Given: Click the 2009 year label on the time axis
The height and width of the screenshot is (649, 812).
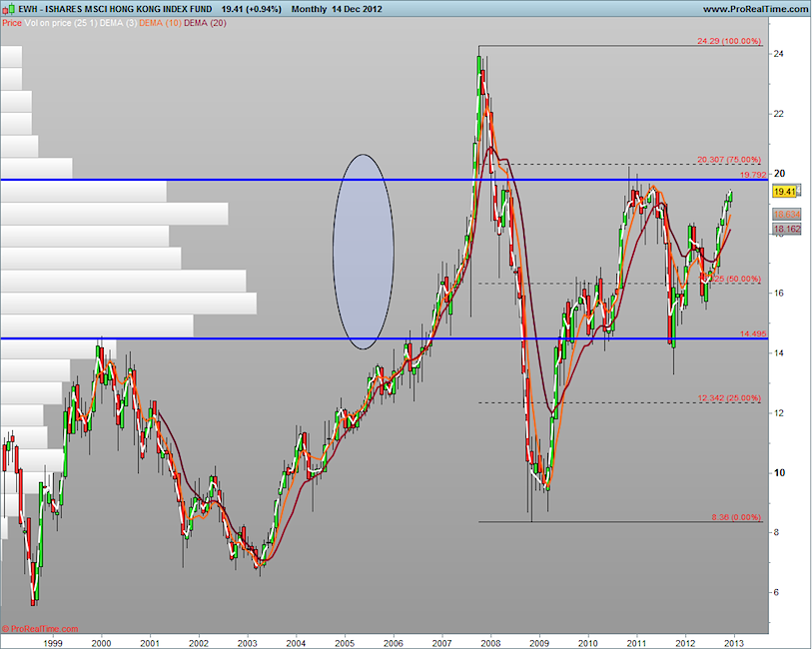Looking at the screenshot, I should [x=539, y=643].
